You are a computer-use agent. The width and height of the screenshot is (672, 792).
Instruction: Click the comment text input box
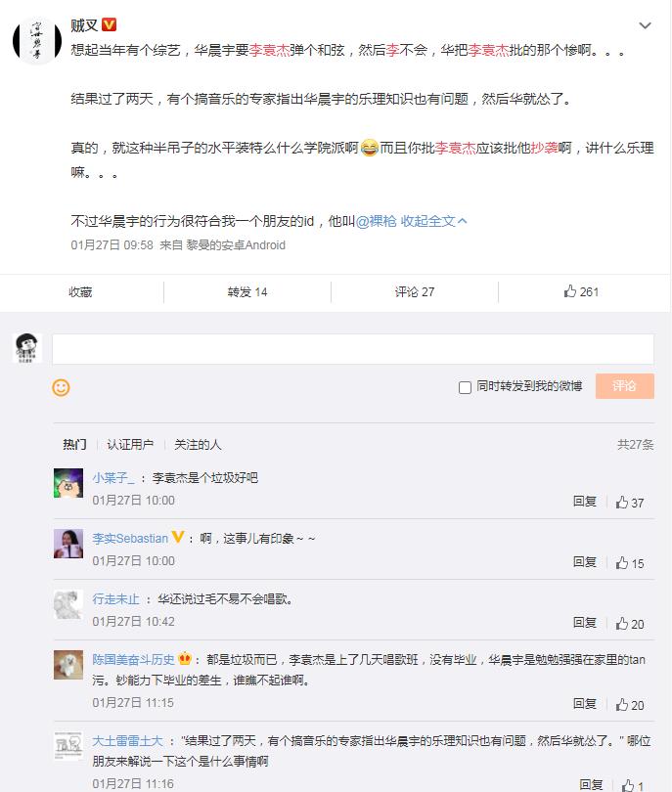[352, 349]
